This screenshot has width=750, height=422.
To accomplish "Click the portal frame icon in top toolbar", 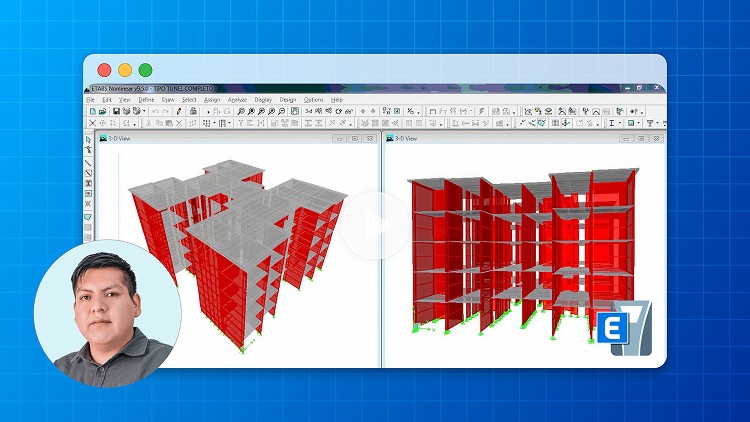I will 433,111.
